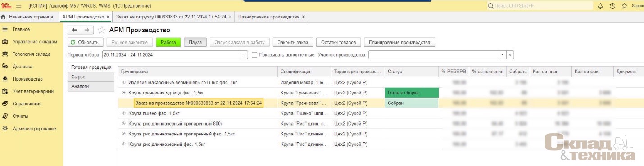This screenshot has width=644, height=166.
Task: Click the notifications bell icon
Action: point(600,6)
